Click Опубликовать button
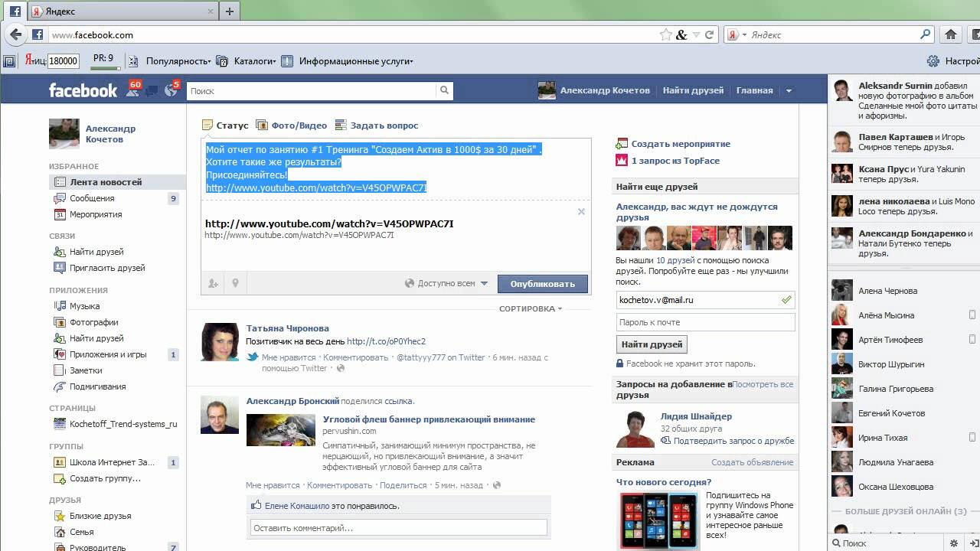 (543, 284)
